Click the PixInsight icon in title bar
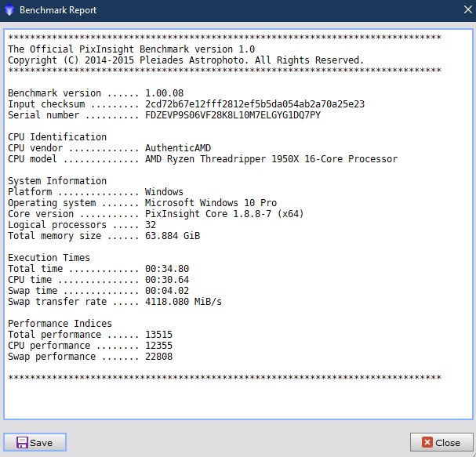 9,10
